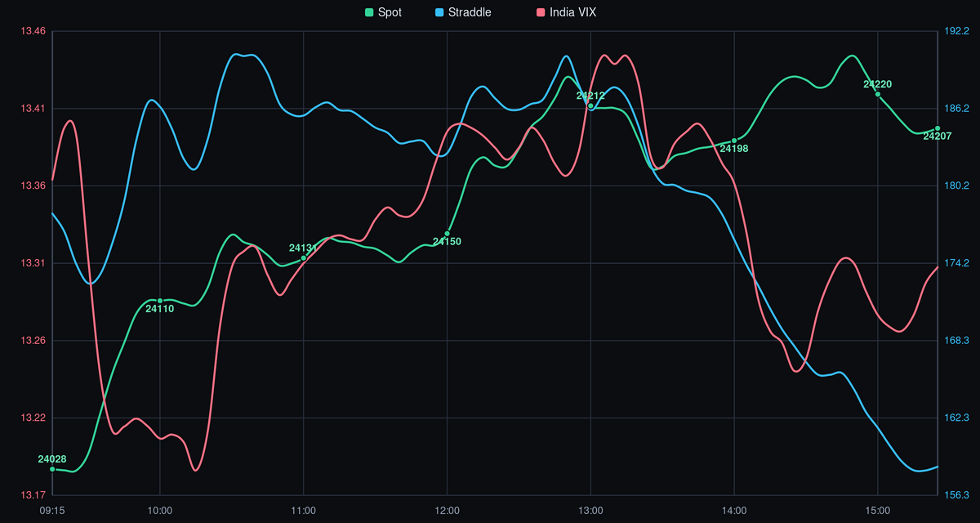980x523 pixels.
Task: Click the 180.2 straddle axis value
Action: 956,186
